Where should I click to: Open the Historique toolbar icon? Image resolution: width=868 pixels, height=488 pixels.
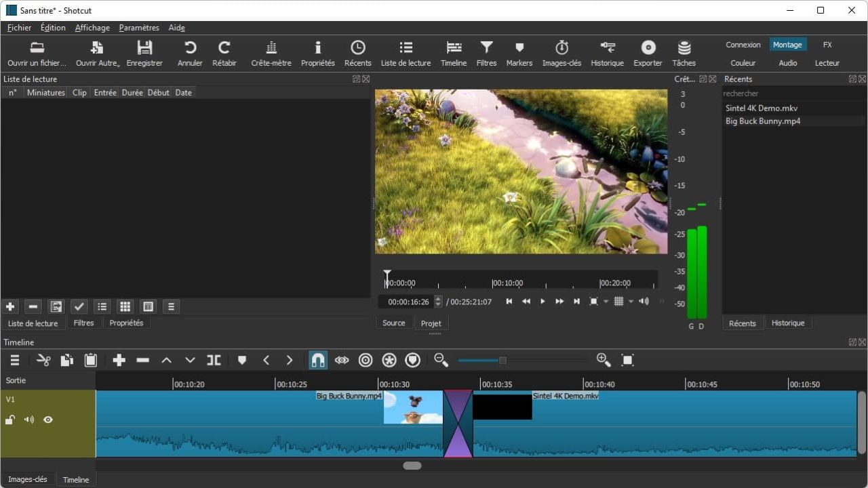click(608, 47)
